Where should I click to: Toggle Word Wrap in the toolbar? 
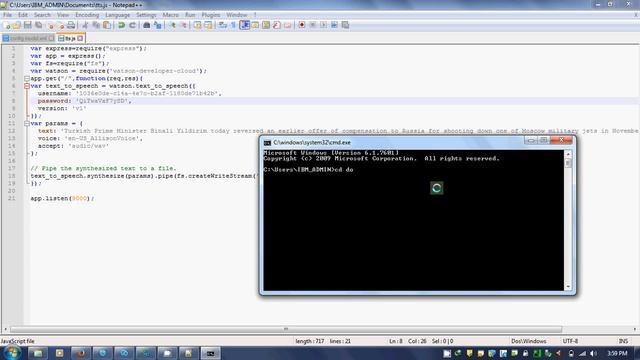pos(223,25)
